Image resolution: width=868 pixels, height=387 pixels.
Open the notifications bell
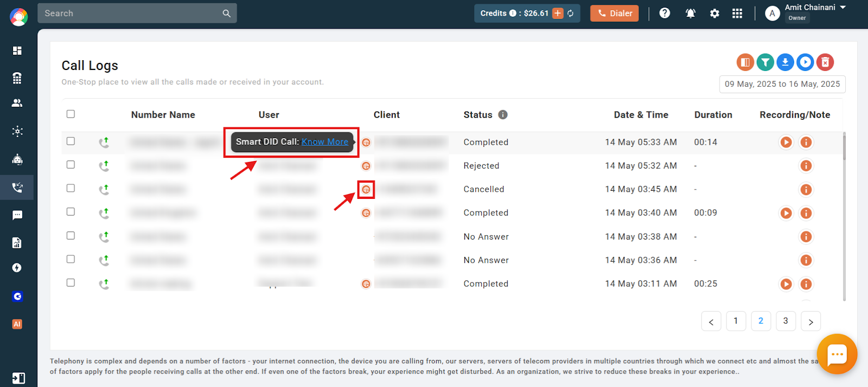pyautogui.click(x=690, y=14)
